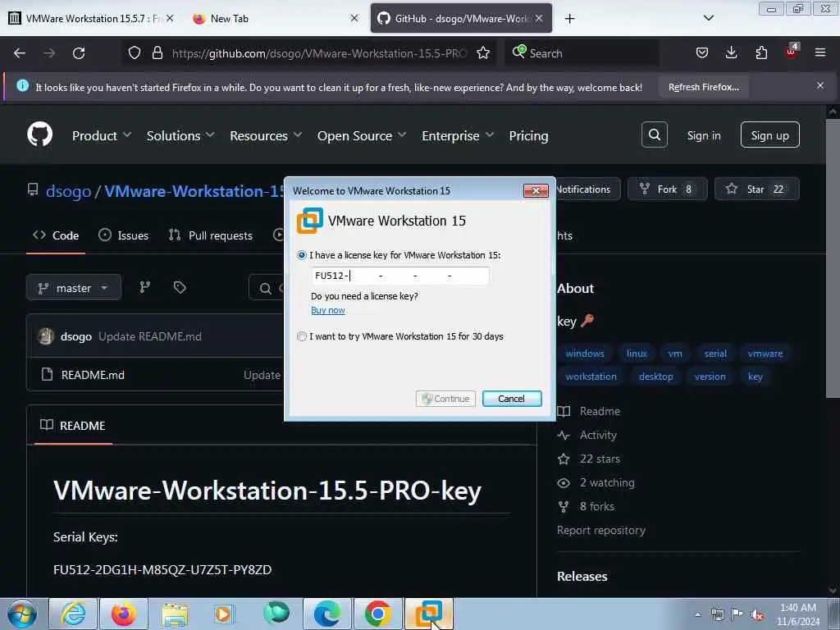Open Firefox extensions puzzle icon
The width and height of the screenshot is (840, 630).
pyautogui.click(x=761, y=53)
